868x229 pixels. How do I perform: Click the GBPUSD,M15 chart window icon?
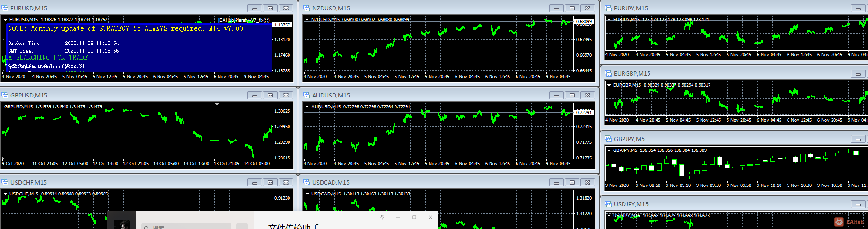point(5,95)
